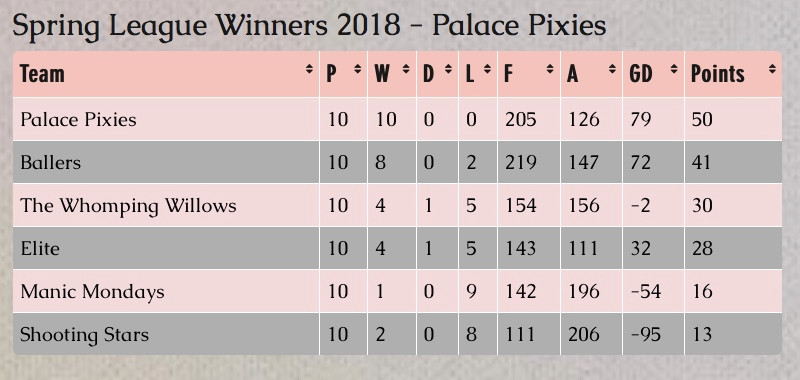Sort by GD column sort arrows
Image resolution: width=800 pixels, height=380 pixels.
click(674, 69)
